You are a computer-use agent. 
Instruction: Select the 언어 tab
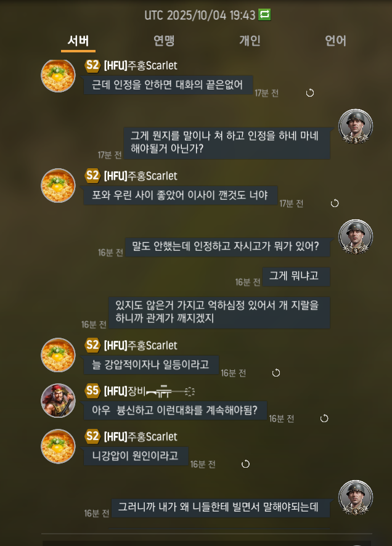(x=335, y=41)
